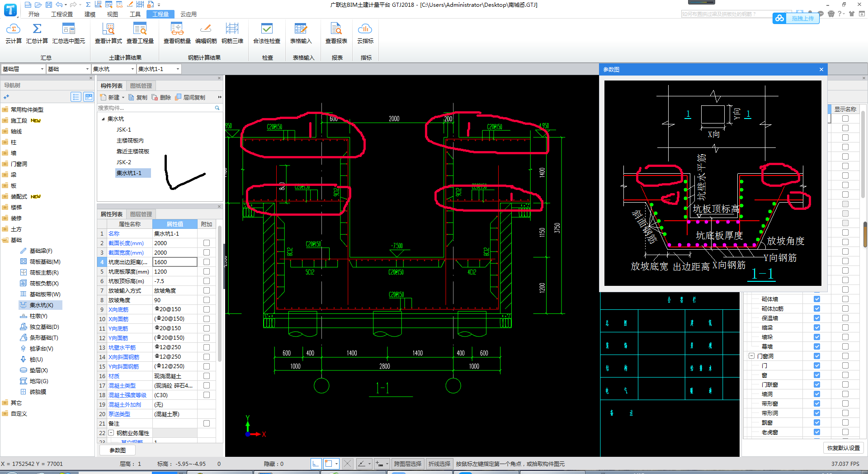The height and width of the screenshot is (474, 868).
Task: Click the 汇总计算 sigma icon
Action: click(37, 29)
